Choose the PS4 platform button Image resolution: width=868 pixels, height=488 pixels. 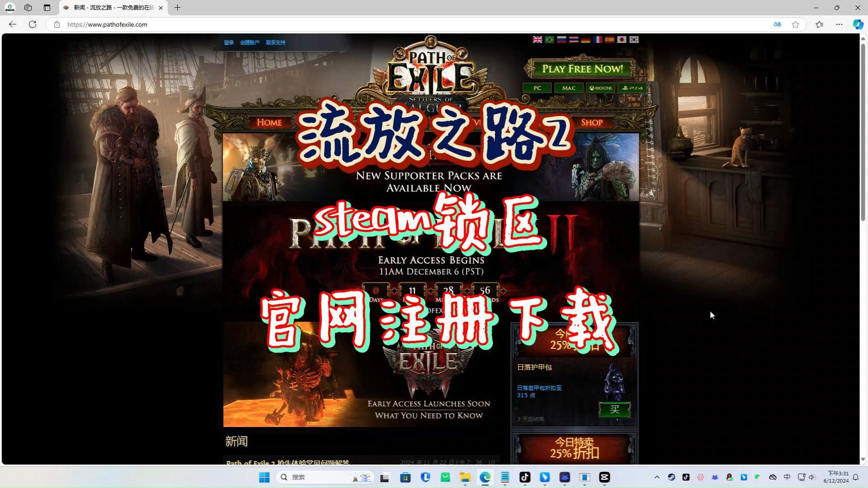point(632,88)
